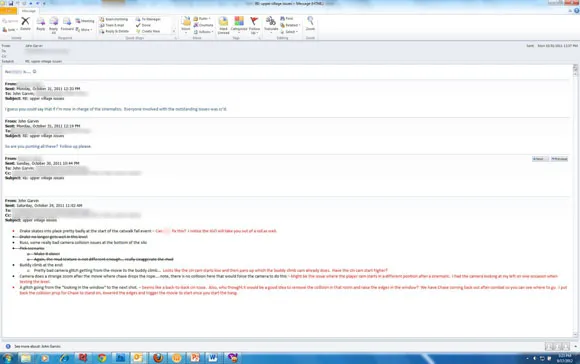
Task: Mark the message as unread
Action: click(x=223, y=25)
